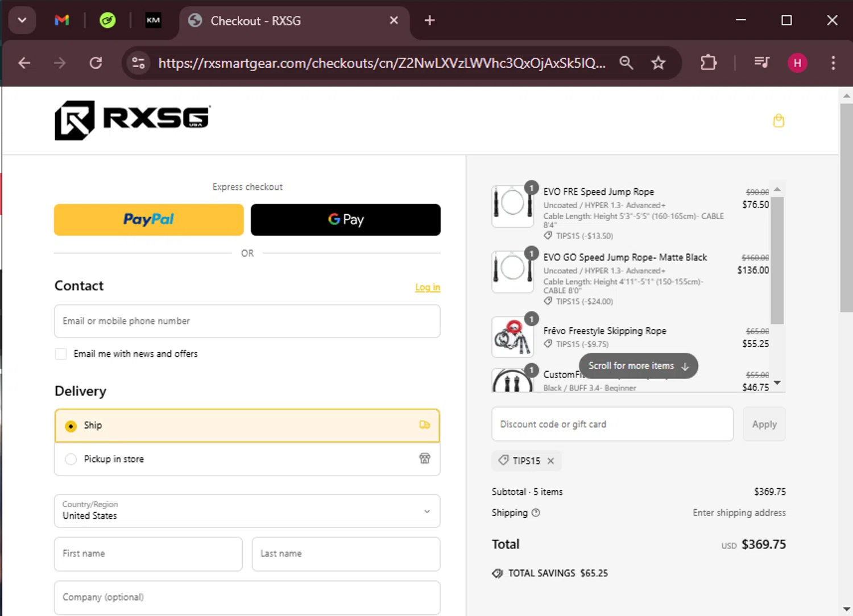Click Frēvo Freestyle Skipping Rope title

(x=604, y=331)
